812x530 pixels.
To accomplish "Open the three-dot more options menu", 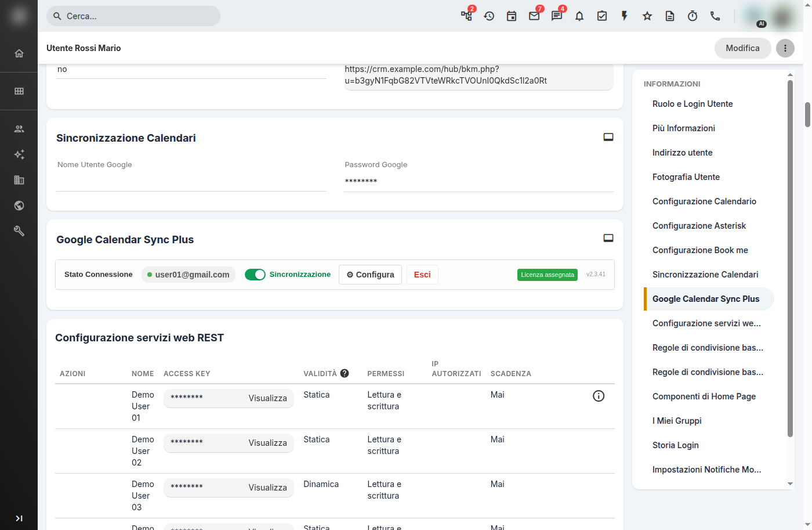I will 785,48.
